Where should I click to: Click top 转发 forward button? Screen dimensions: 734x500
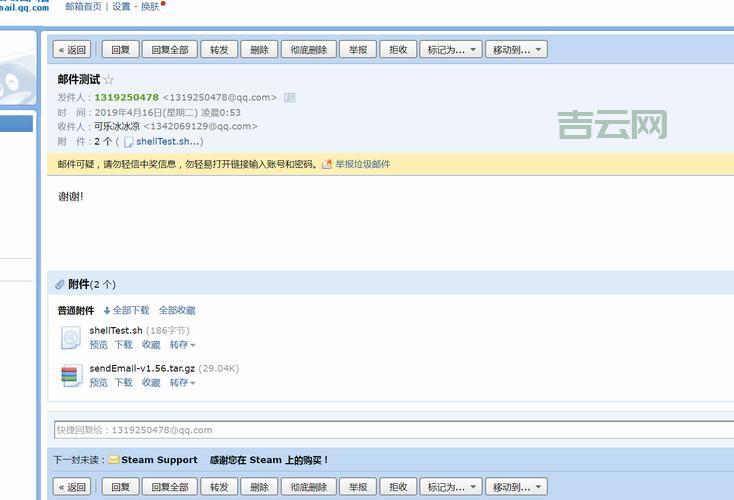(x=219, y=50)
